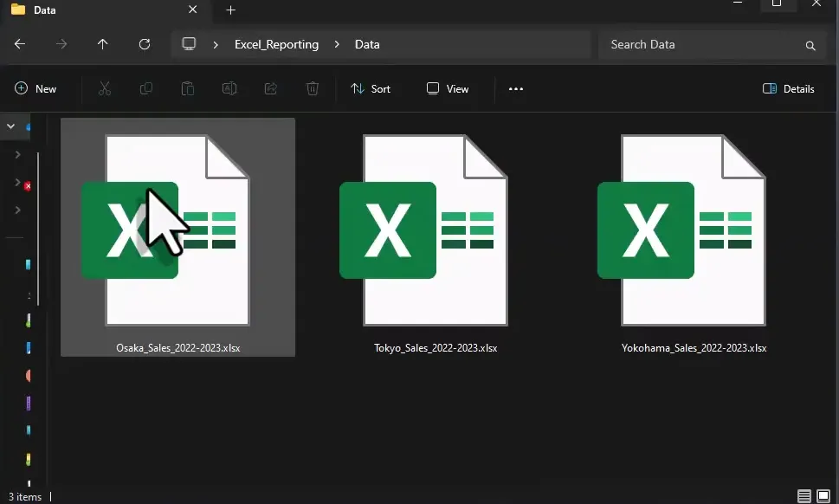Image resolution: width=839 pixels, height=504 pixels.
Task: Open the See more menu
Action: point(516,88)
